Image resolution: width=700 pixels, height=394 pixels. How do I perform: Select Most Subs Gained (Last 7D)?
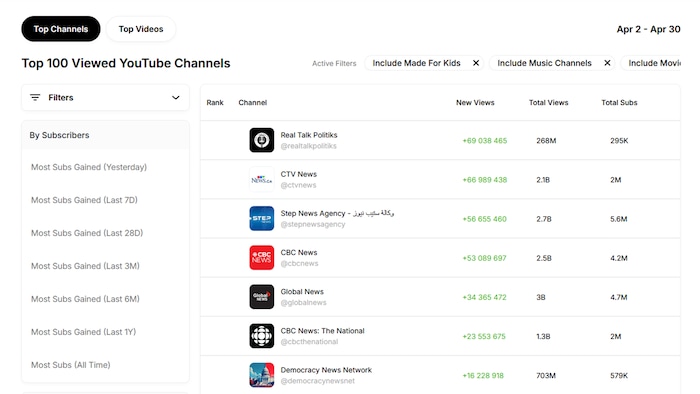84,200
